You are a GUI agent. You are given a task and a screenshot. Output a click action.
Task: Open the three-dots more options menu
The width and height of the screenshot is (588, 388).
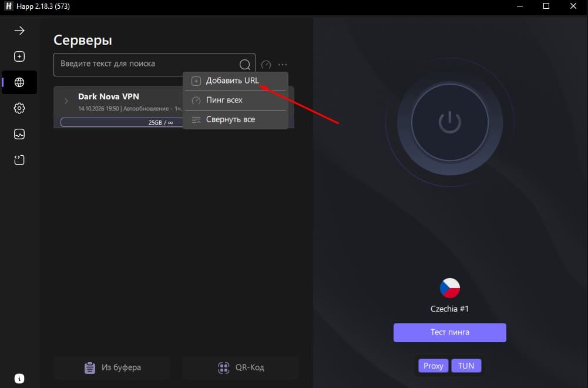283,65
